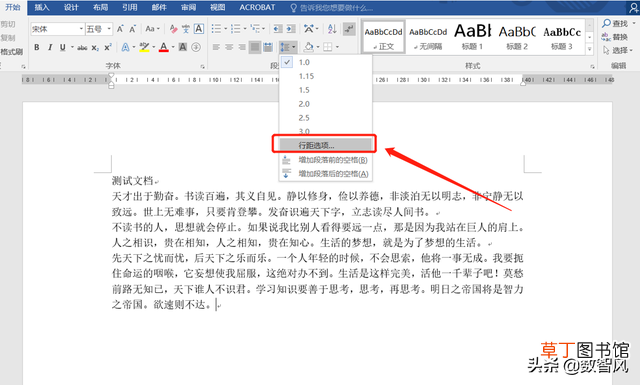
Task: Apply Underline to text
Action: 62,47
